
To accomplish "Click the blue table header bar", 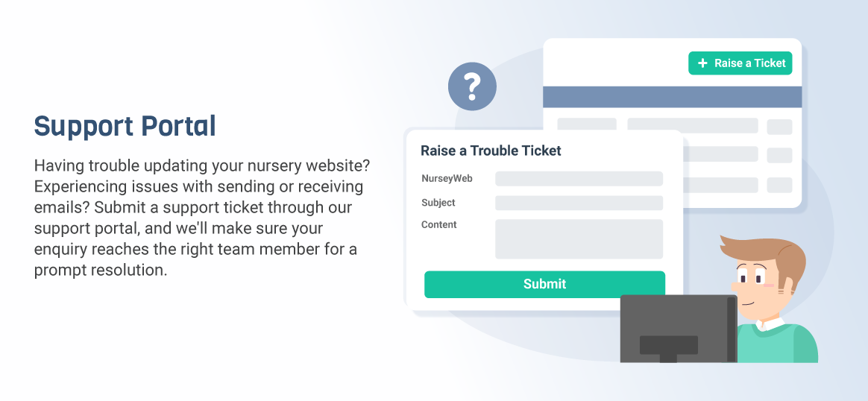I will point(672,97).
